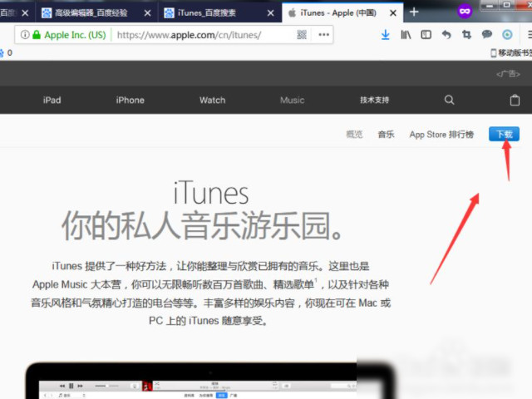The height and width of the screenshot is (399, 532).
Task: Click the purple mask private browsing icon
Action: [x=465, y=12]
